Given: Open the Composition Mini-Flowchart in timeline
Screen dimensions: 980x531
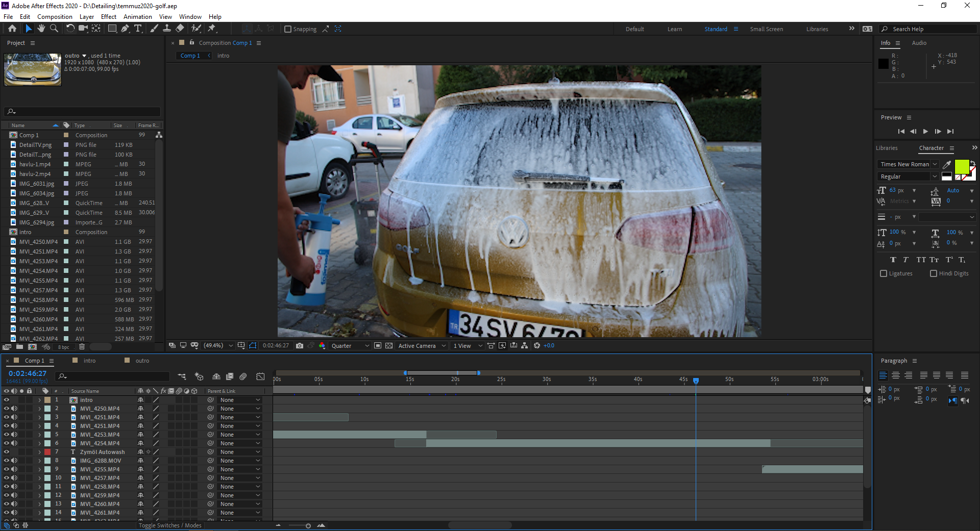Looking at the screenshot, I should (182, 376).
